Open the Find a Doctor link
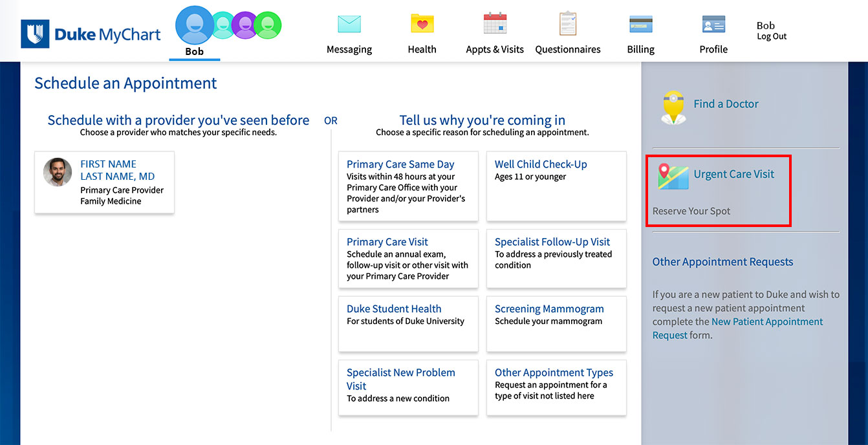The image size is (868, 445). [x=726, y=103]
